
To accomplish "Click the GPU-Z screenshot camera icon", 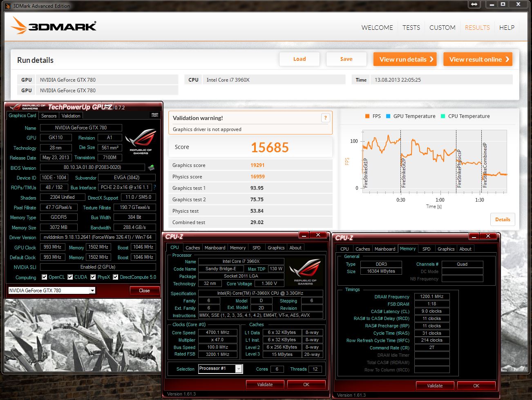I will click(x=155, y=115).
